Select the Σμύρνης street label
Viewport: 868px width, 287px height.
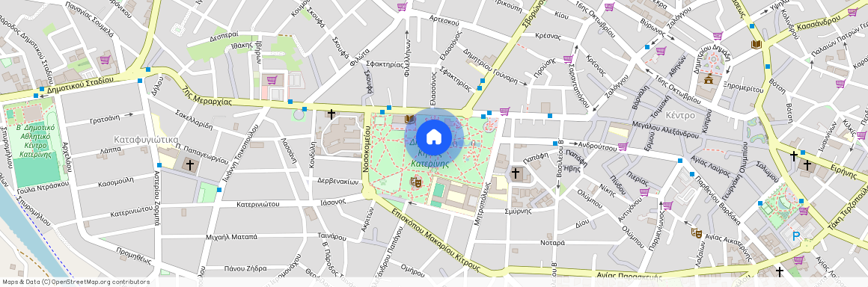(518, 211)
